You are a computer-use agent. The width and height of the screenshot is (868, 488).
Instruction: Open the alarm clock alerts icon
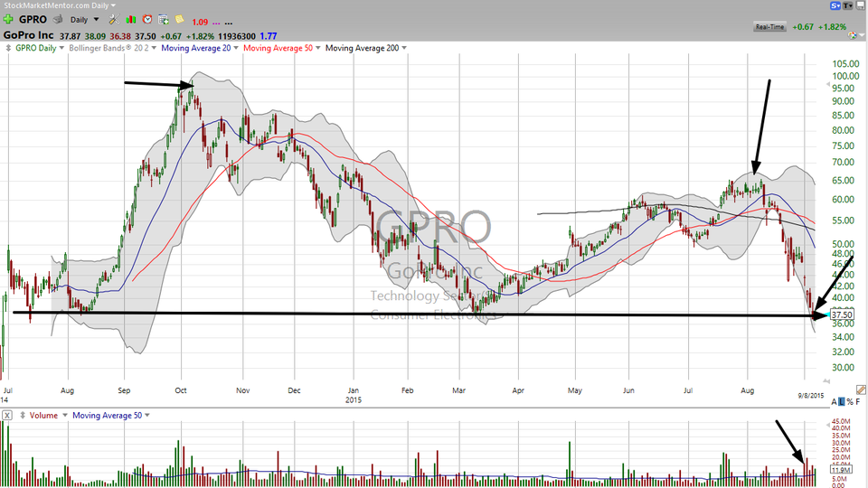coord(147,19)
